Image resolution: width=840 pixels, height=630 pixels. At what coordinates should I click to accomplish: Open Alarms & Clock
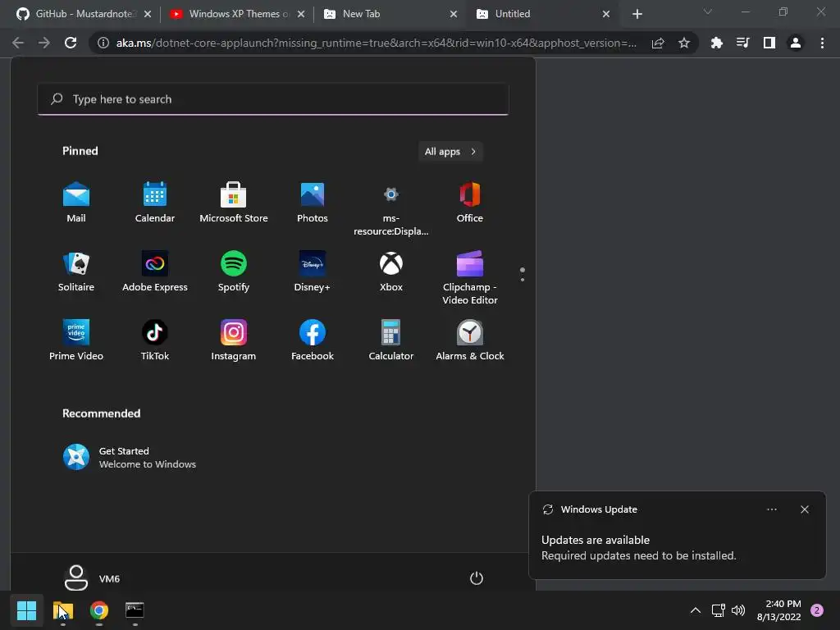pos(470,340)
